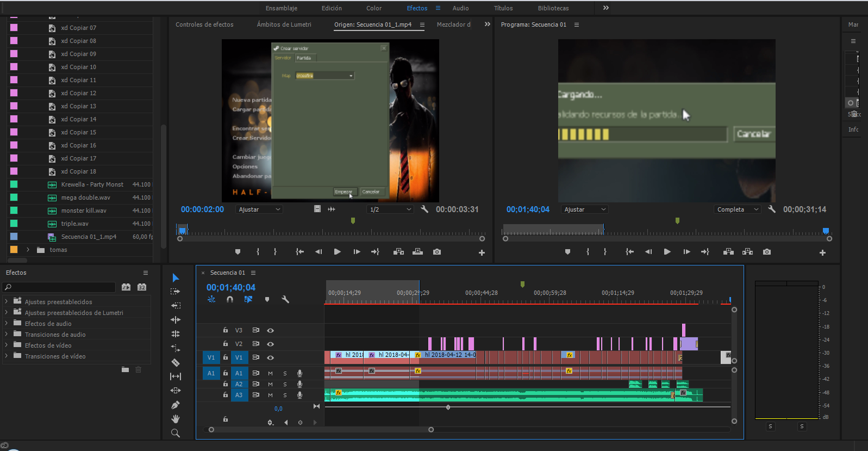Select the Rate Stretch tool
The height and width of the screenshot is (451, 868).
click(176, 334)
